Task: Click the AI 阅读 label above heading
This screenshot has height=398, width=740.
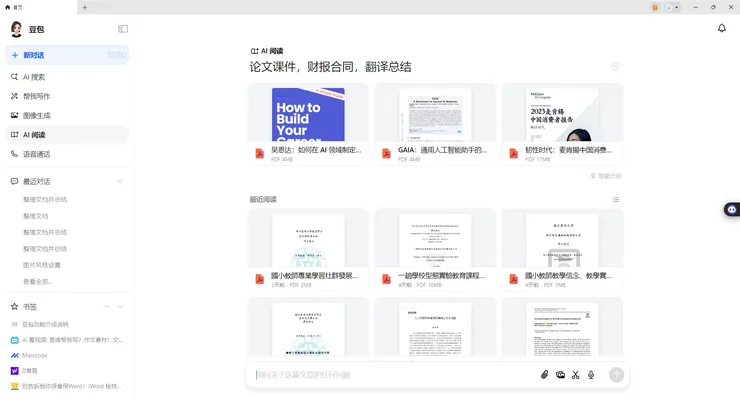Action: (267, 51)
